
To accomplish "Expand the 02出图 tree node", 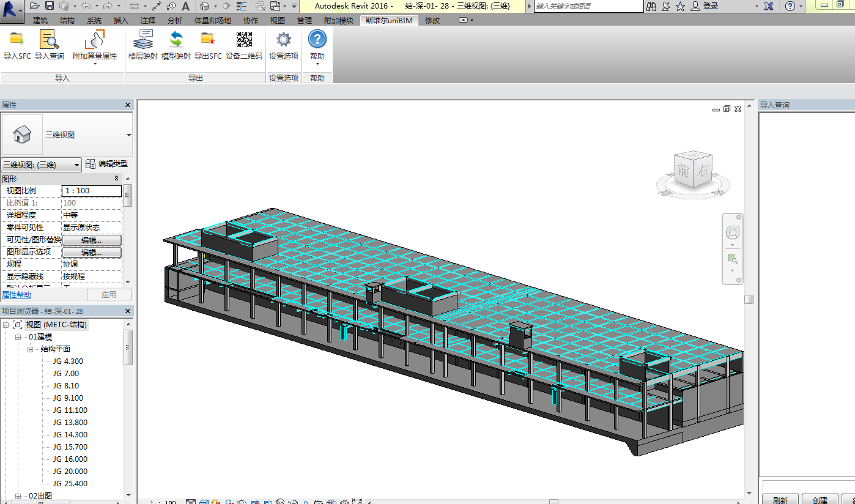I will click(x=18, y=495).
